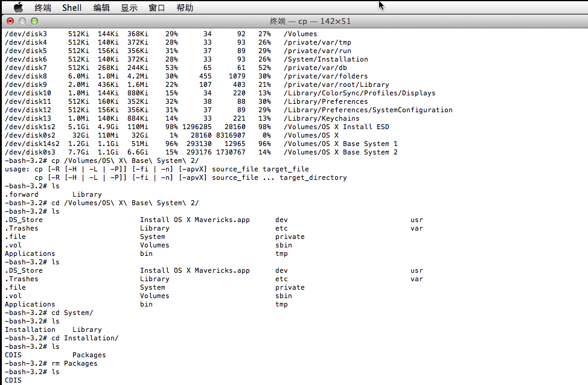Click the first 'private' directory entry
588x385 pixels.
[x=290, y=237]
